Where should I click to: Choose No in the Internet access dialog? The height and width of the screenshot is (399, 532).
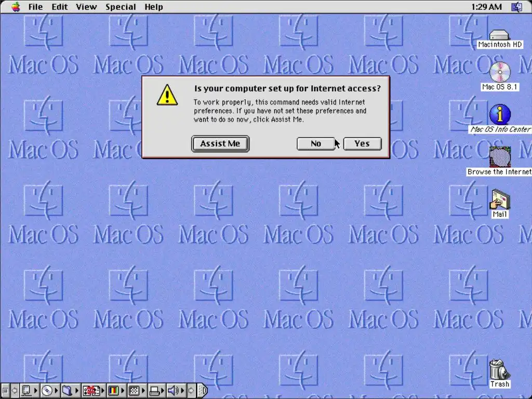[x=315, y=143]
